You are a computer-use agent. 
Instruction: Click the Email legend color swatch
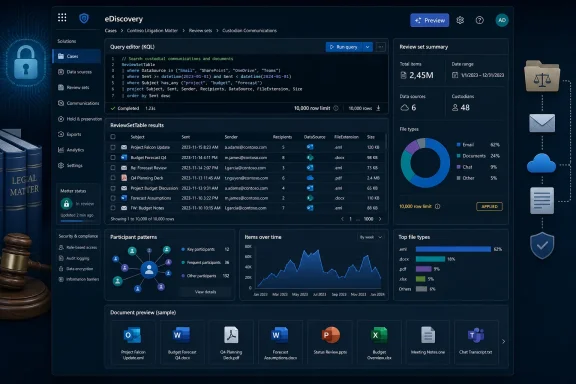click(458, 144)
